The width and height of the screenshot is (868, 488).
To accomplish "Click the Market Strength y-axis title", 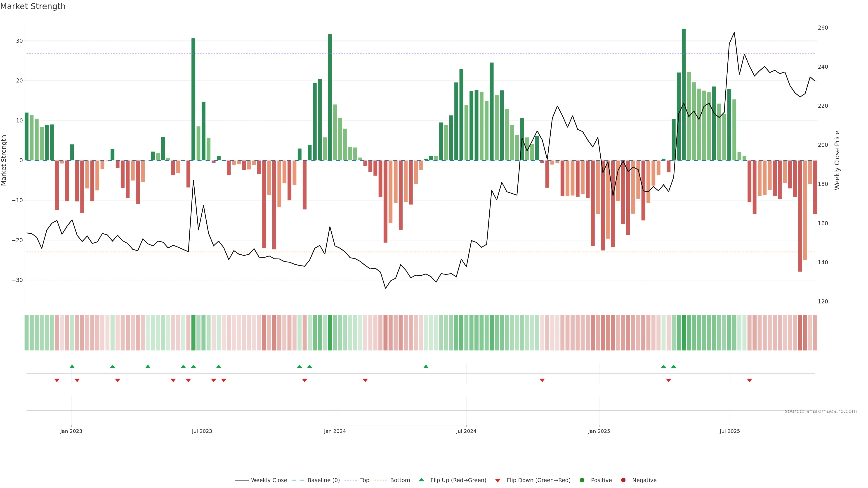I will (4, 160).
